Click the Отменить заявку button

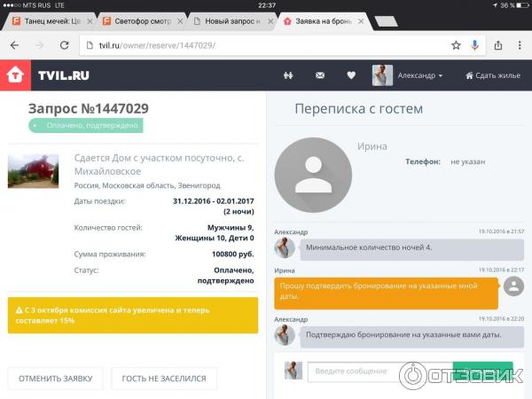pyautogui.click(x=55, y=379)
